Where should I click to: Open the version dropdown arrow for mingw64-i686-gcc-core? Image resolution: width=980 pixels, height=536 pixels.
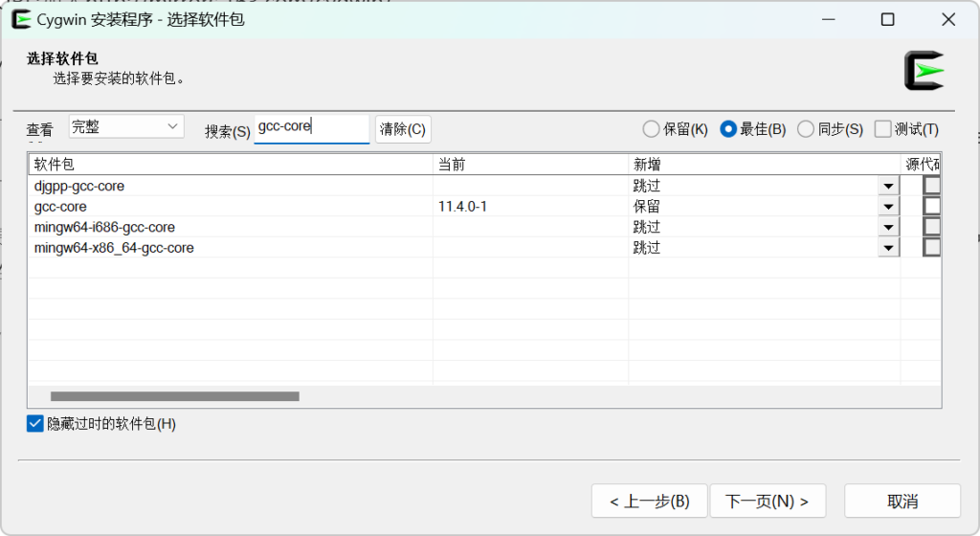pyautogui.click(x=888, y=228)
